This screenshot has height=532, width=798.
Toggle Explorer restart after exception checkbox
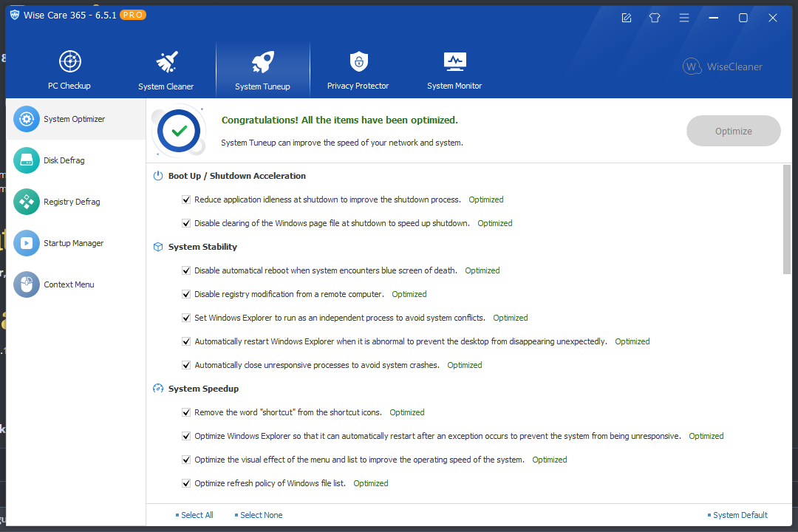pos(186,436)
